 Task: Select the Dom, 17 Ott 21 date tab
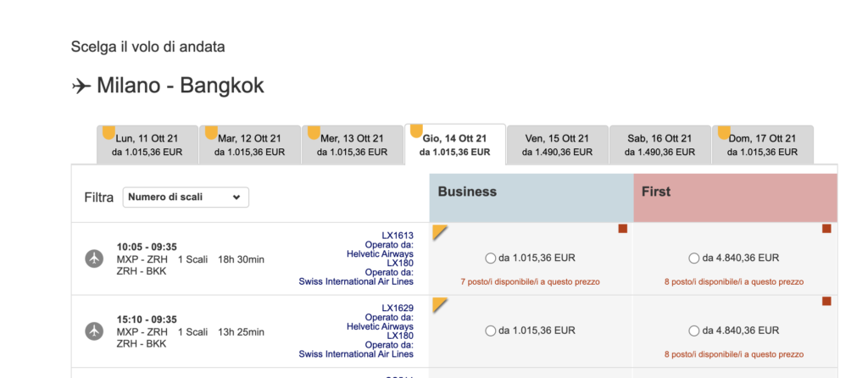[762, 145]
